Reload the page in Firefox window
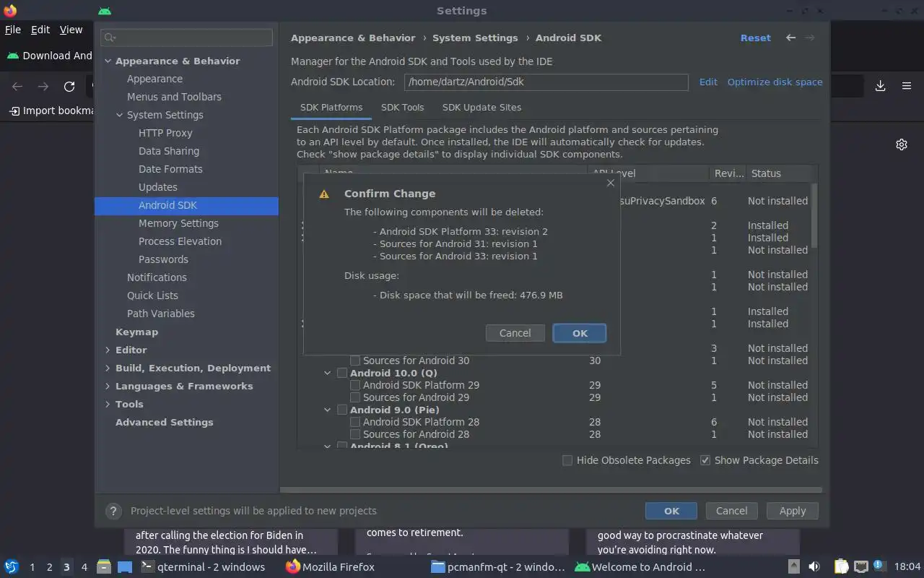The height and width of the screenshot is (578, 924). (69, 87)
